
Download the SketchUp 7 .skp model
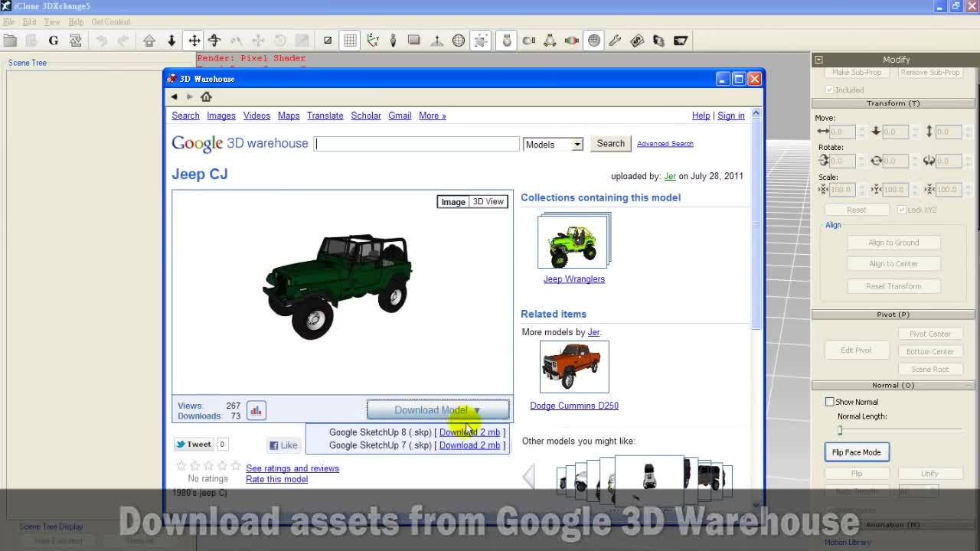[469, 445]
